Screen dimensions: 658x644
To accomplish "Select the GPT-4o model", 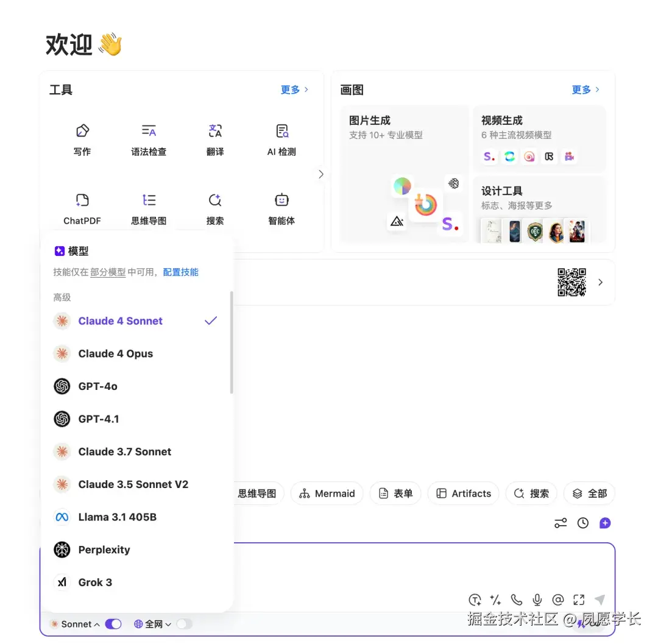I will (97, 386).
